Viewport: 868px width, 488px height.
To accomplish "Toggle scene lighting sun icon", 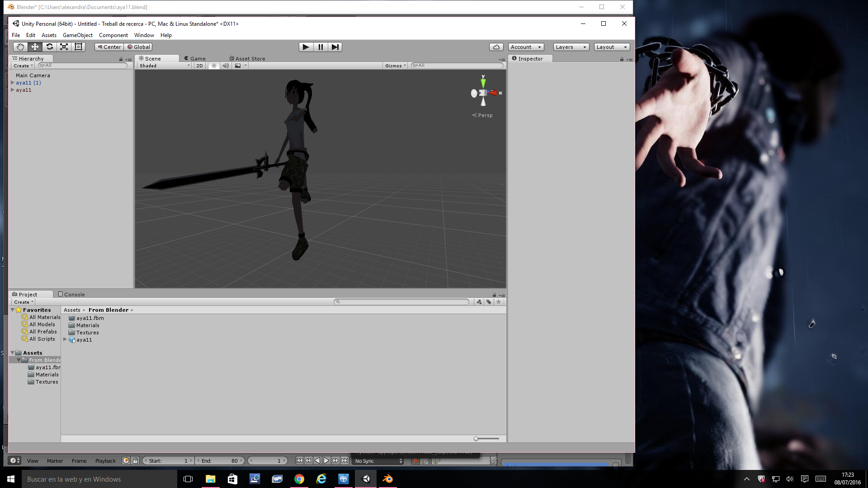I will click(214, 66).
